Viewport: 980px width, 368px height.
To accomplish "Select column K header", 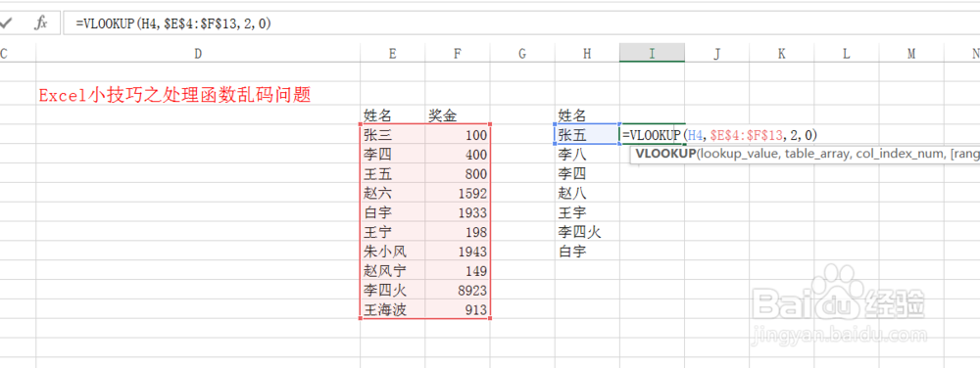I will [x=781, y=54].
